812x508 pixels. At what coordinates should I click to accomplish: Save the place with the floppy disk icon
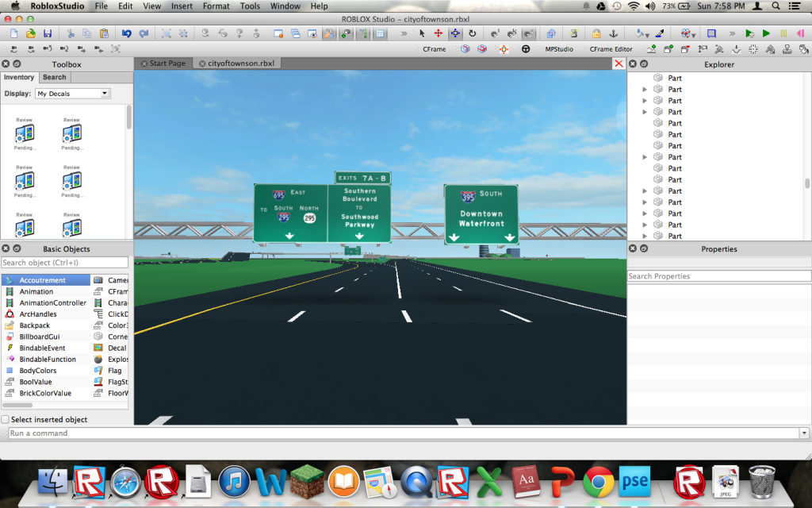(x=47, y=33)
